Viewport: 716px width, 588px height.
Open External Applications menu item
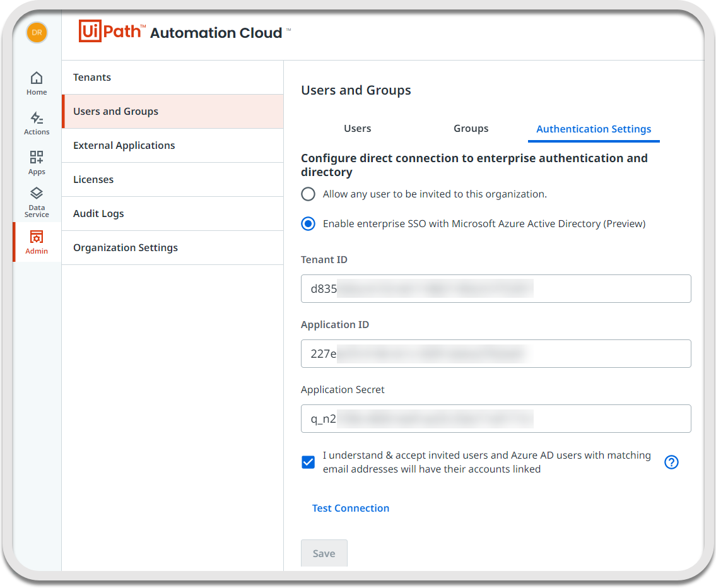173,146
